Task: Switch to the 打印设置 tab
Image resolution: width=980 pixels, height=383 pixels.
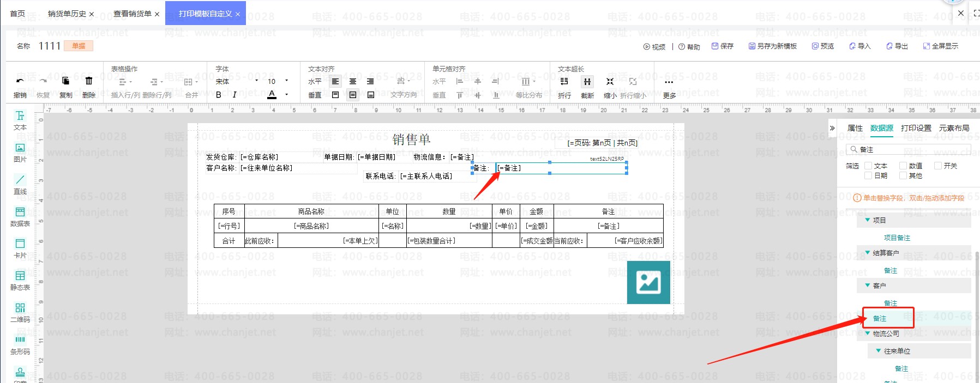Action: coord(916,128)
